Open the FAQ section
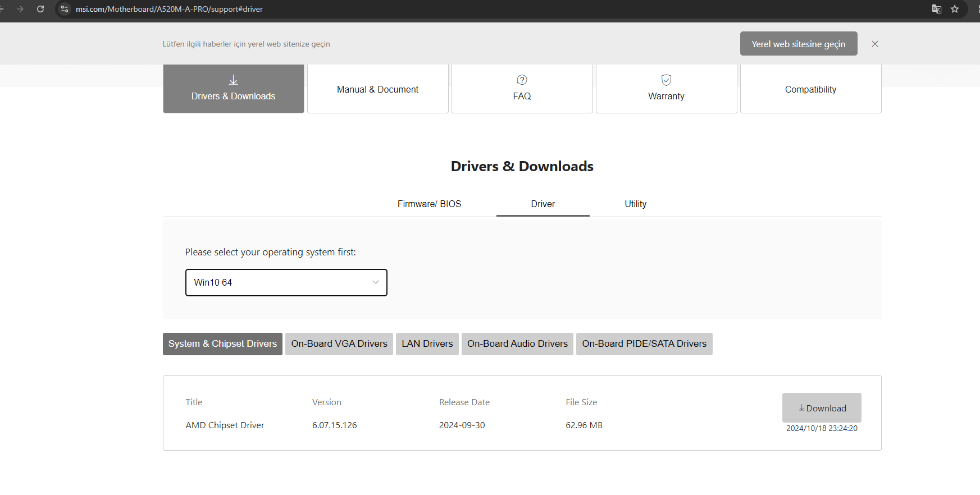Screen dimensions: 980x495 pyautogui.click(x=522, y=89)
